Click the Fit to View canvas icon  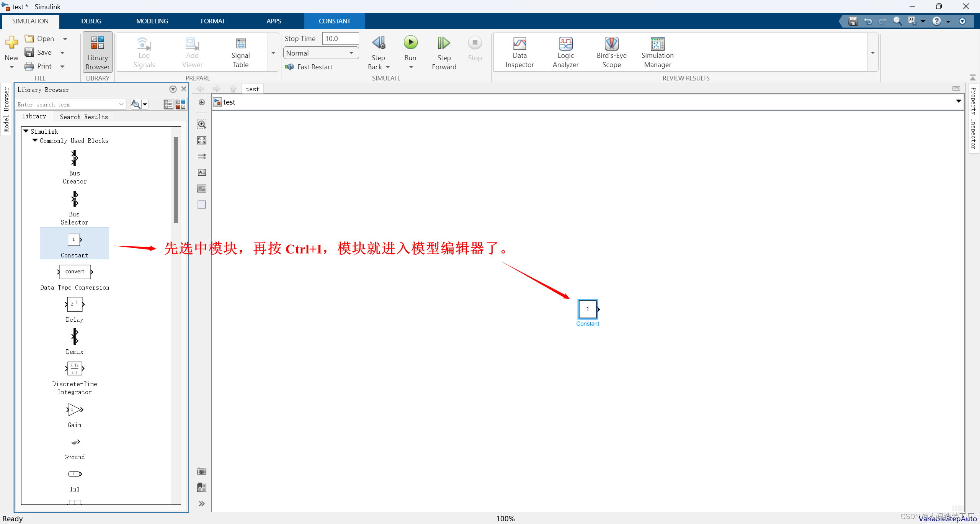coord(202,140)
